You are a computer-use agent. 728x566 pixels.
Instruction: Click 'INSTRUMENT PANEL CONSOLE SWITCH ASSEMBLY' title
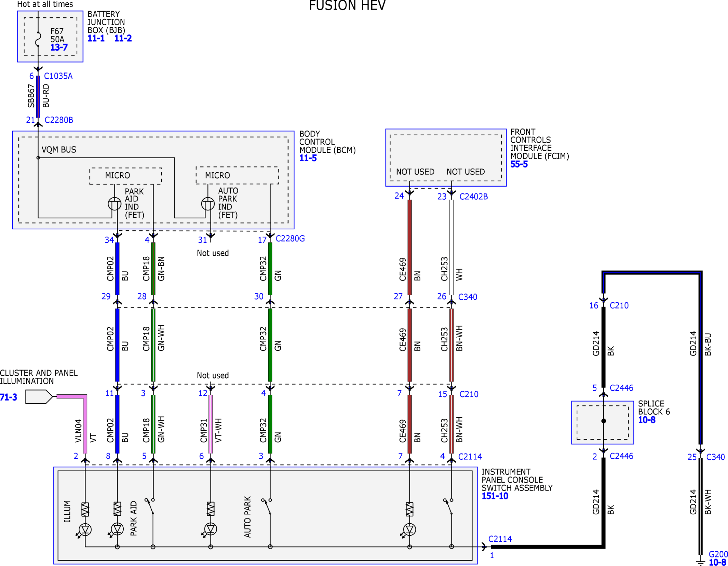click(x=517, y=480)
